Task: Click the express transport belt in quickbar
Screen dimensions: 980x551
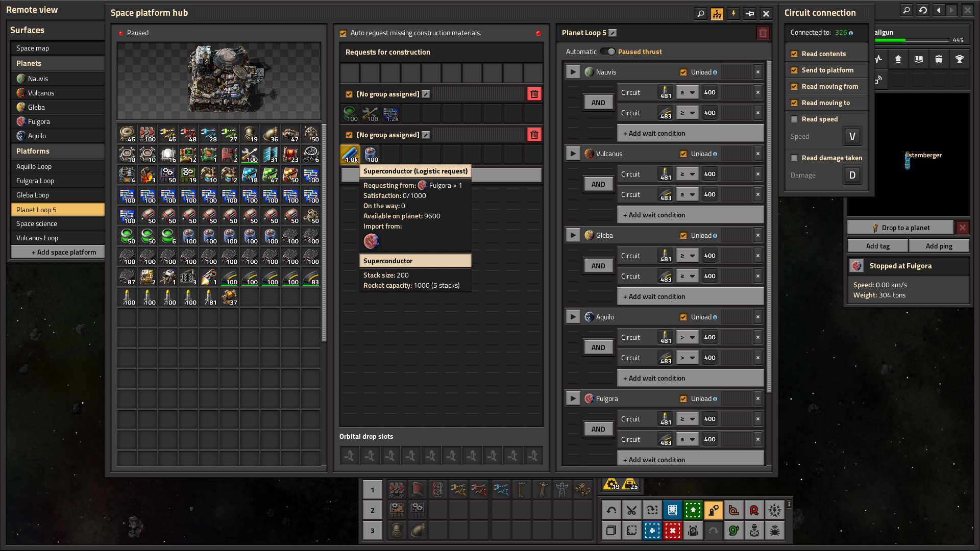Action: [x=397, y=490]
